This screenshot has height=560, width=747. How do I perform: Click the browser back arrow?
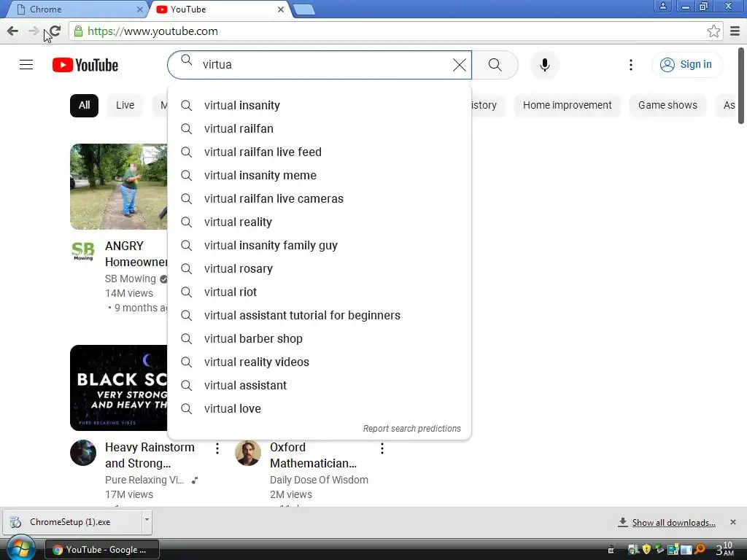(13, 31)
